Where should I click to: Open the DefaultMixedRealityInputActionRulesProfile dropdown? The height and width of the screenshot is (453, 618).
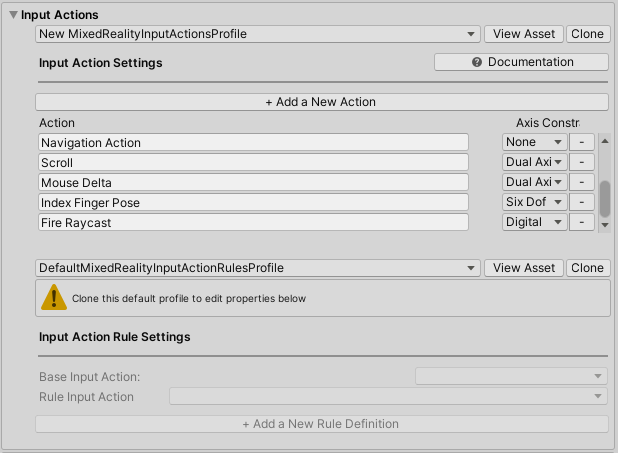click(258, 268)
